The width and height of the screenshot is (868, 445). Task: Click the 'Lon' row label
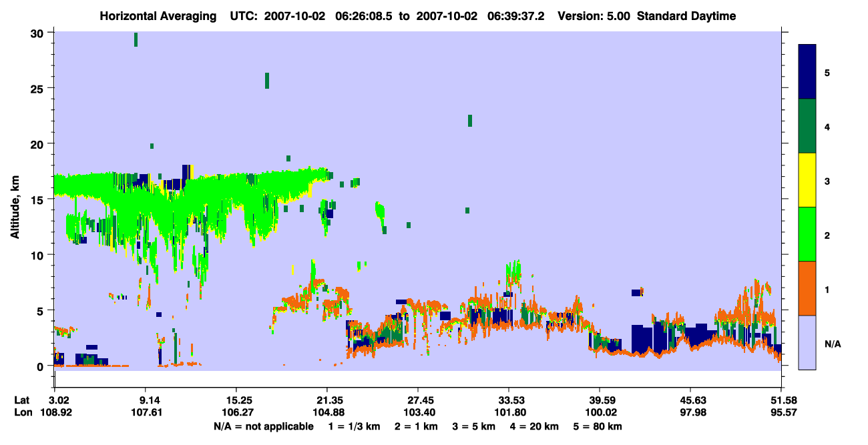22,412
